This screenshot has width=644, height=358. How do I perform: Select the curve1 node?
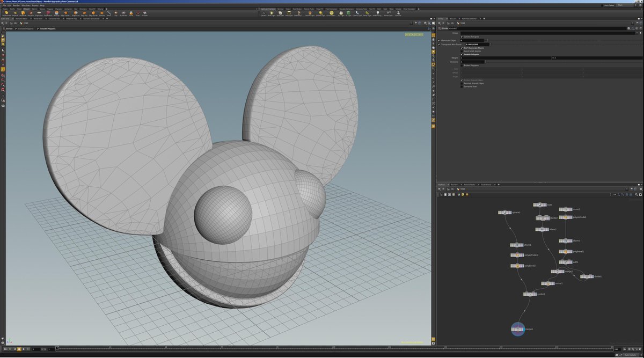(x=565, y=209)
